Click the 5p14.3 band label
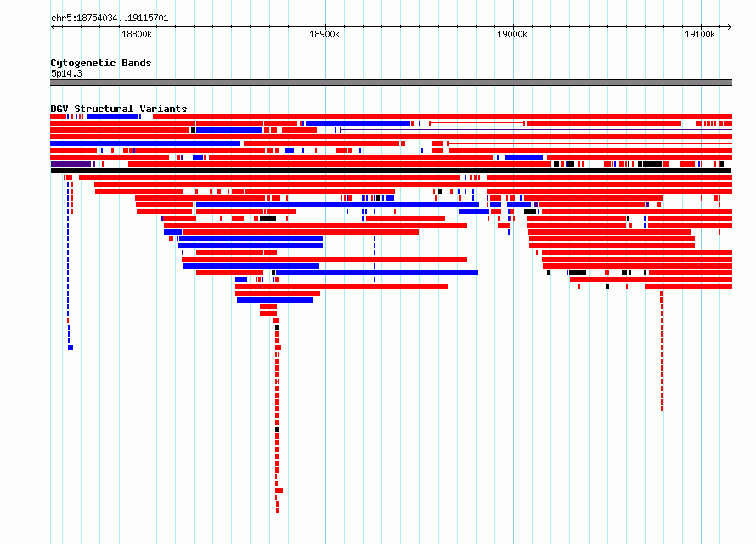The height and width of the screenshot is (544, 756). (x=66, y=73)
